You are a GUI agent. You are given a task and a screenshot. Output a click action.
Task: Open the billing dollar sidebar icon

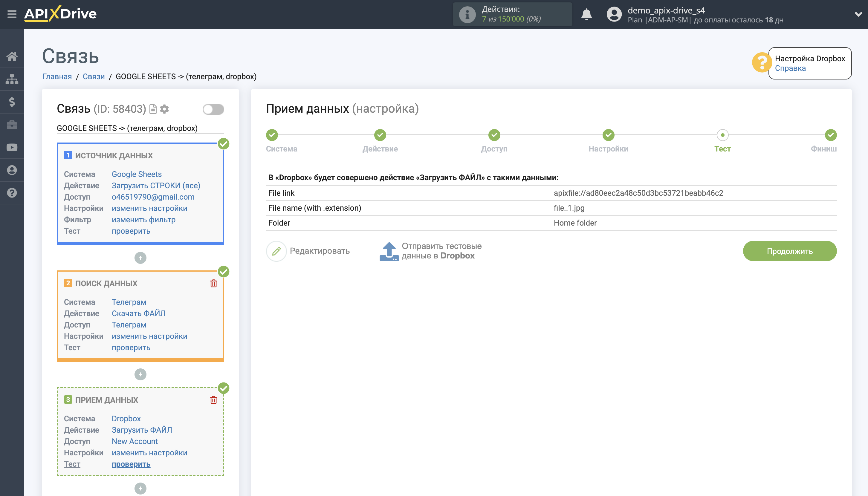(12, 102)
